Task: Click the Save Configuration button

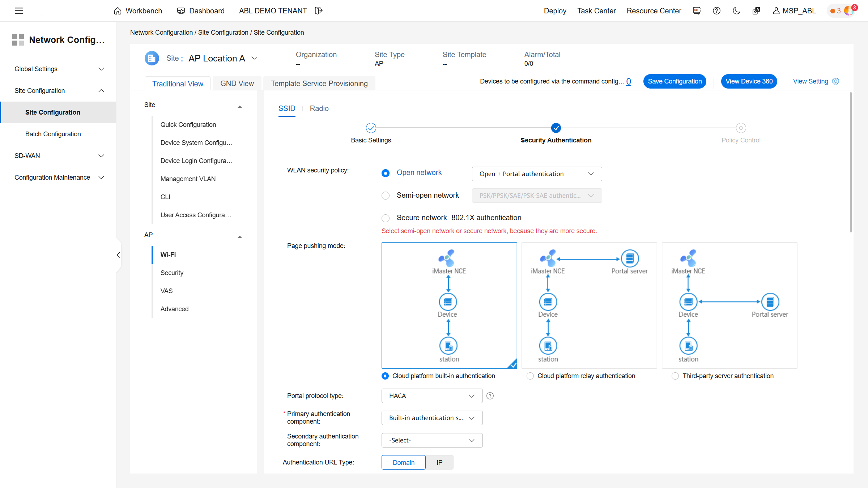Action: coord(675,81)
